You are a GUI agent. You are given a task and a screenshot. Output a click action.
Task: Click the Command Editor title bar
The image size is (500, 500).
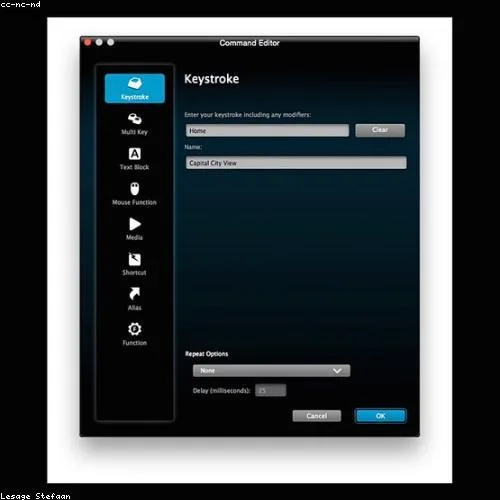coord(249,43)
